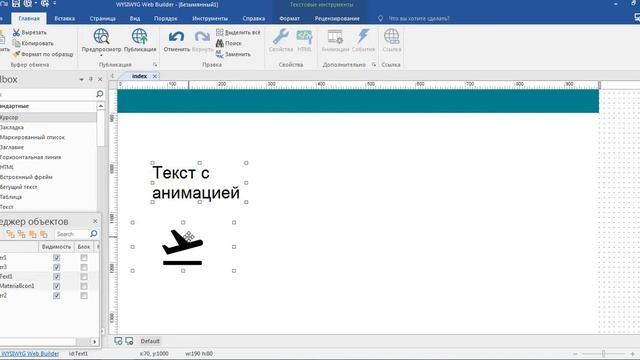Click first breakpoint icon near Default
The image size is (640, 360).
click(x=118, y=341)
